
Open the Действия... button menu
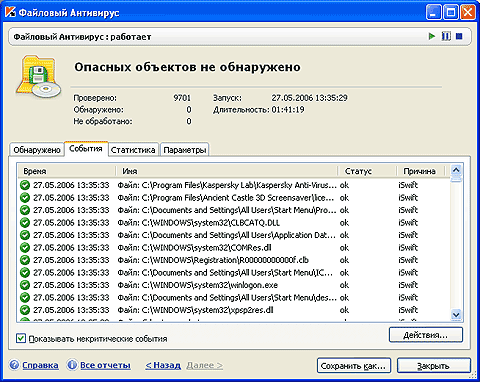coord(426,335)
